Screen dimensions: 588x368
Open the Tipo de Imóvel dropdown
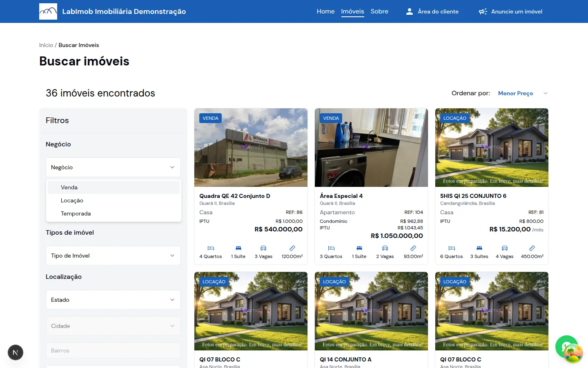(113, 256)
